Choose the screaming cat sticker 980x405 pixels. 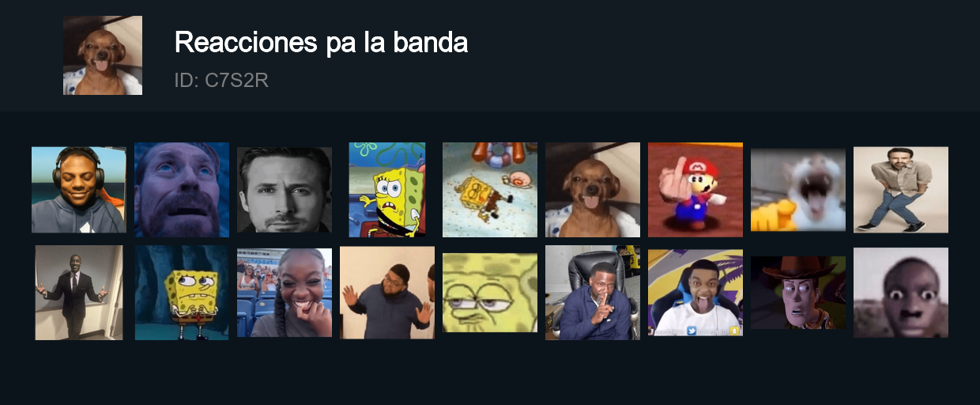click(x=798, y=190)
